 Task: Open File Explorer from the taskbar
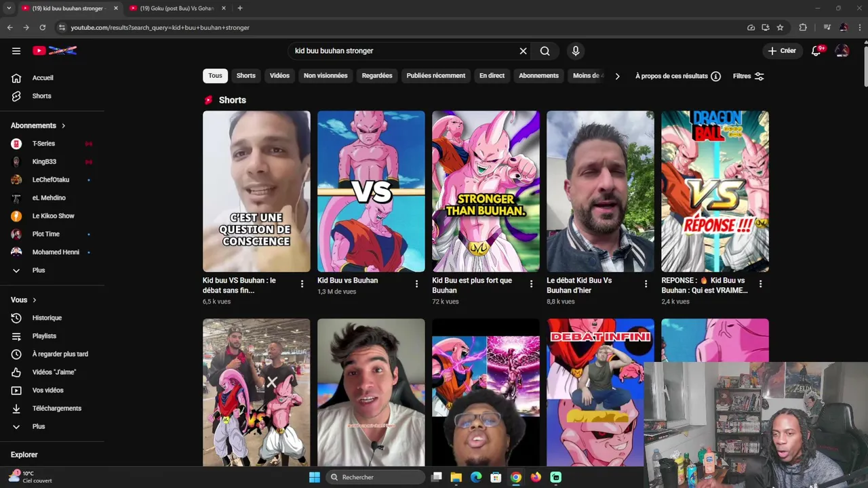(456, 477)
